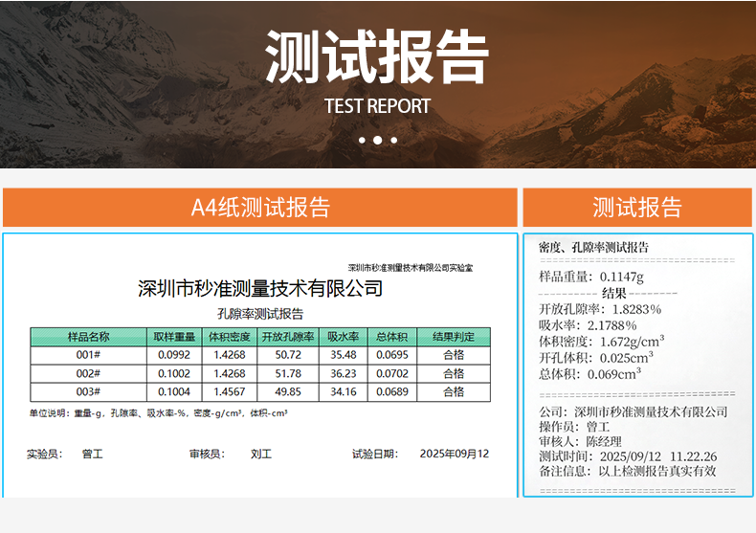Click the 体积密度: 1.672g/cm³ receipt line
The height and width of the screenshot is (533, 756).
602,342
